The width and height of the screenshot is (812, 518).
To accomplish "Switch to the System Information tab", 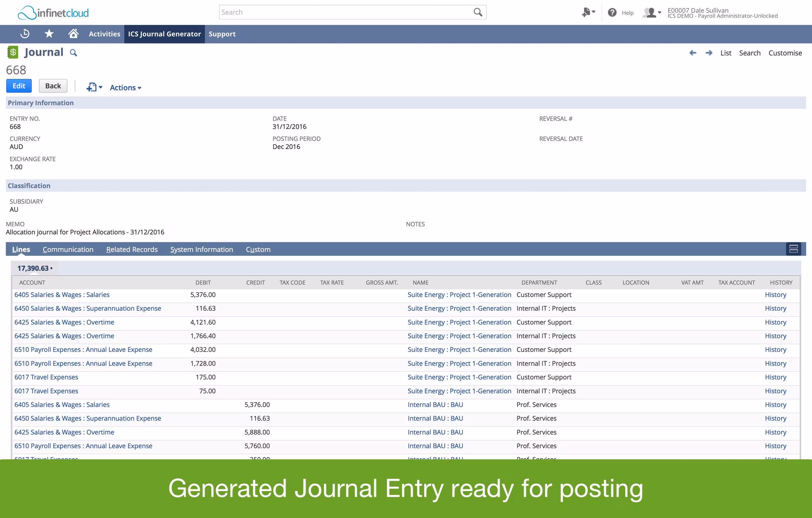I will (x=201, y=249).
